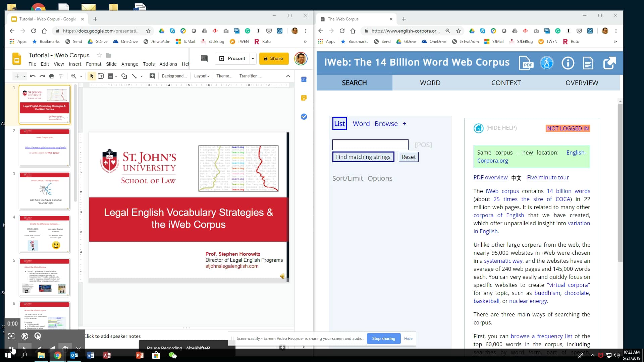Open the Insert image tool
This screenshot has height=362, width=644.
(111, 76)
